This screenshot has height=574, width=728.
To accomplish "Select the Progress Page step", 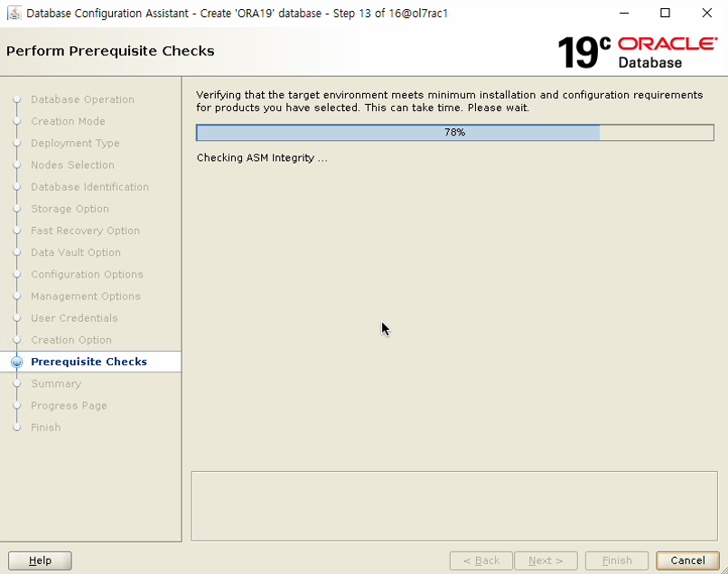I will pos(69,405).
